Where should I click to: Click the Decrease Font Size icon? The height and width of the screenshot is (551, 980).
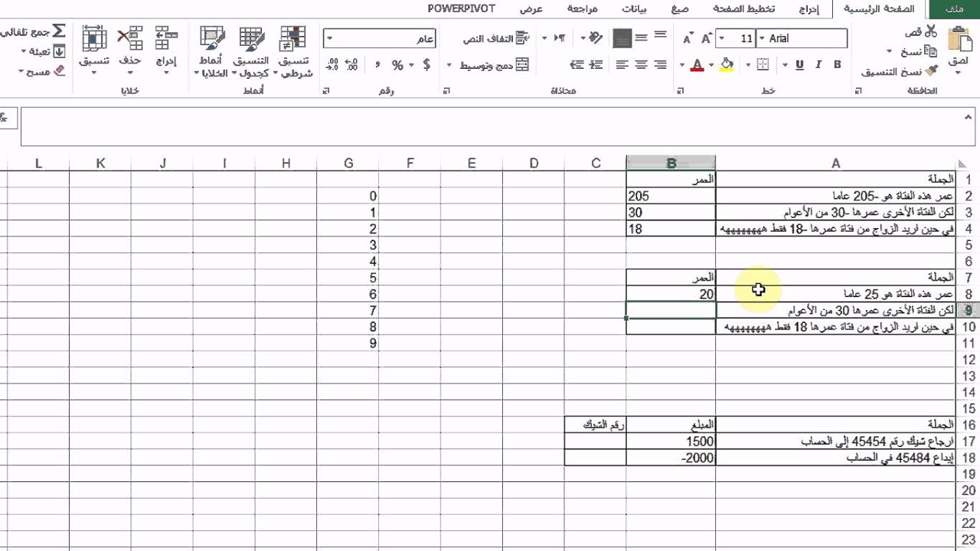688,38
